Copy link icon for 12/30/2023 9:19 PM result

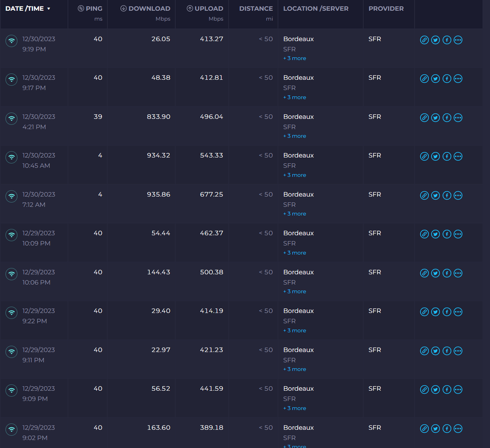click(424, 40)
